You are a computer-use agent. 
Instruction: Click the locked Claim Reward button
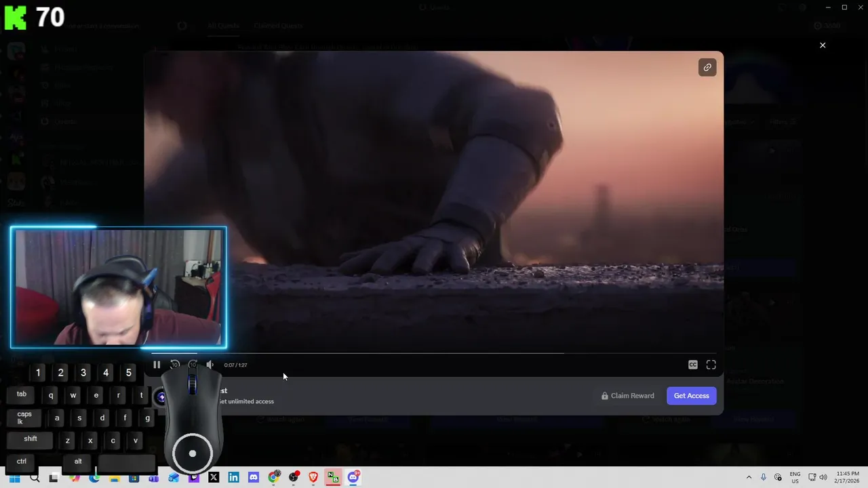[627, 396]
